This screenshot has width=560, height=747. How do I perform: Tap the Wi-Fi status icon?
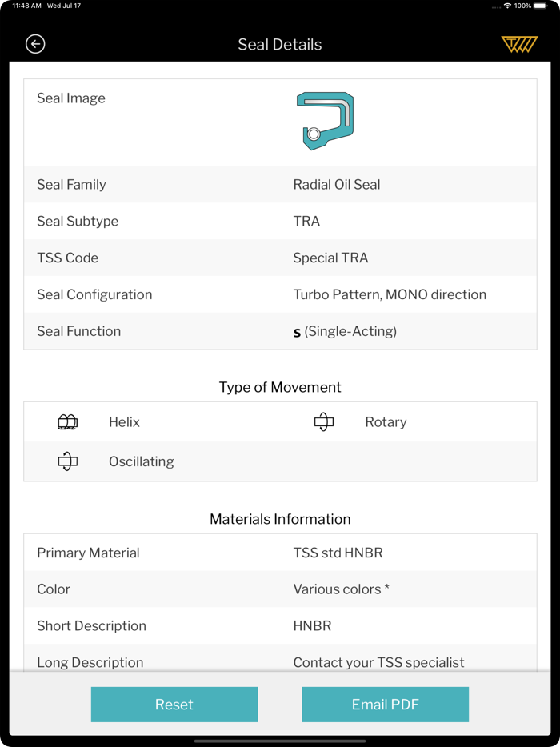(507, 6)
